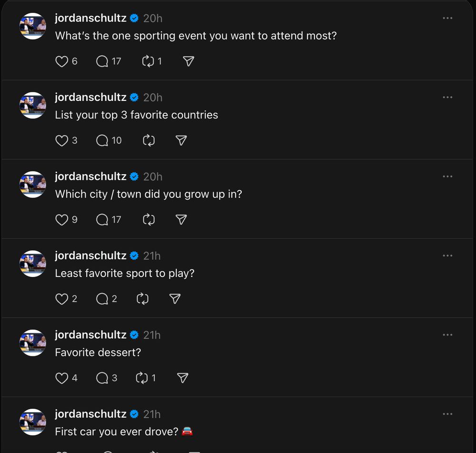Send the which city or town post
Image resolution: width=476 pixels, height=453 pixels.
click(181, 220)
